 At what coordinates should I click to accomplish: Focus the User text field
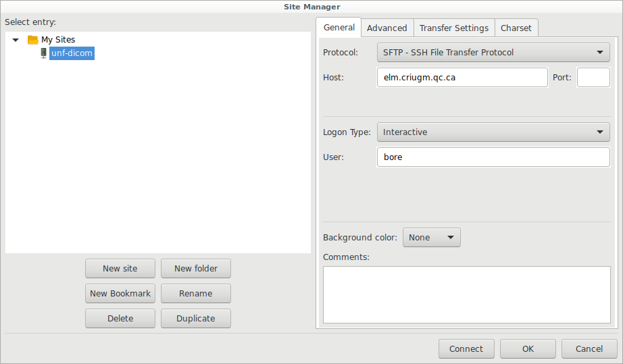point(493,157)
